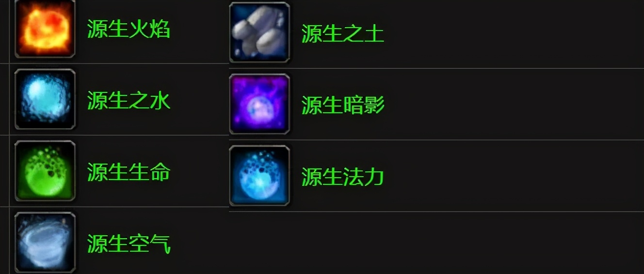Open the 源生之水 item name
The width and height of the screenshot is (644, 274).
point(129,101)
